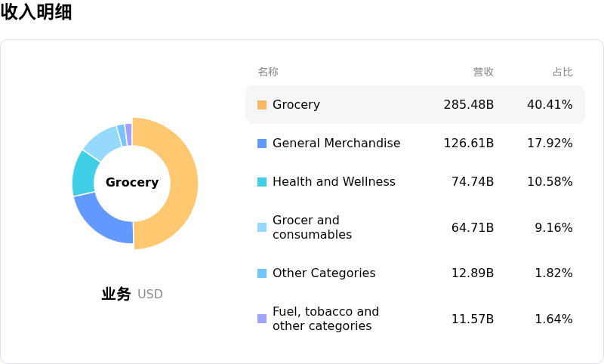Click the 占比 column header

tap(562, 72)
